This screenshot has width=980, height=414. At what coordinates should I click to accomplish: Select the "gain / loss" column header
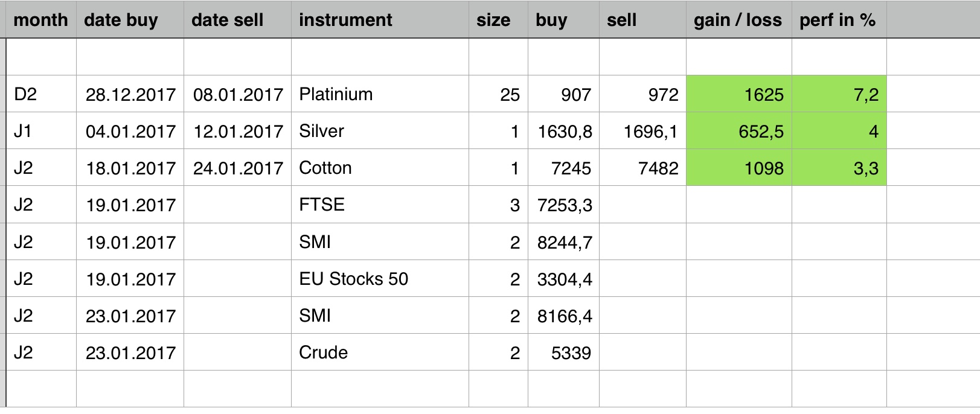pyautogui.click(x=738, y=20)
